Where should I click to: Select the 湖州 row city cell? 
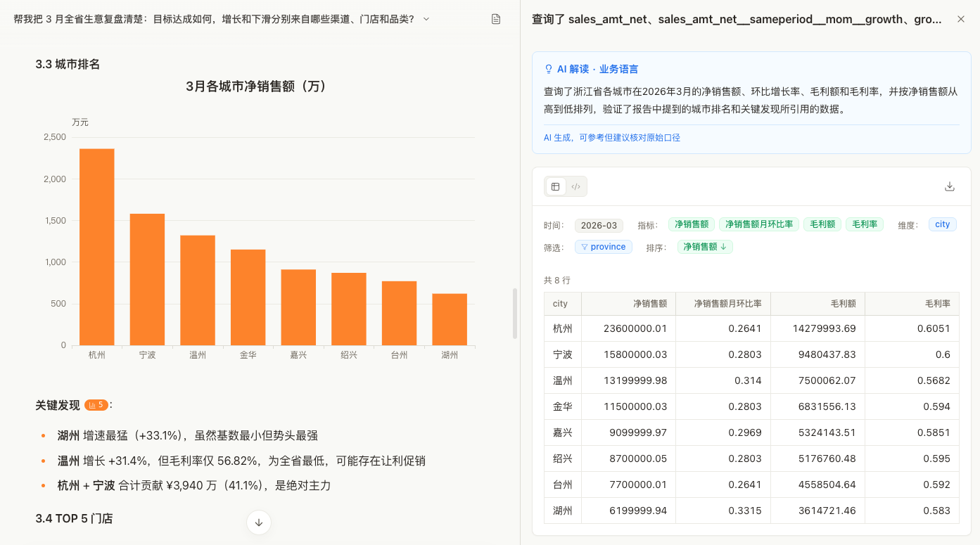(x=563, y=511)
